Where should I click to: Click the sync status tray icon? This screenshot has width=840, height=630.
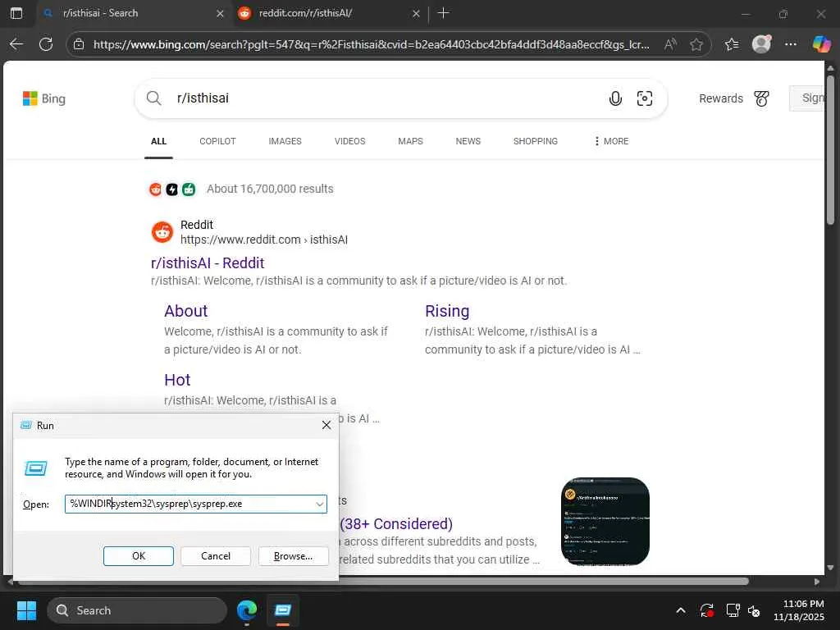coord(706,610)
